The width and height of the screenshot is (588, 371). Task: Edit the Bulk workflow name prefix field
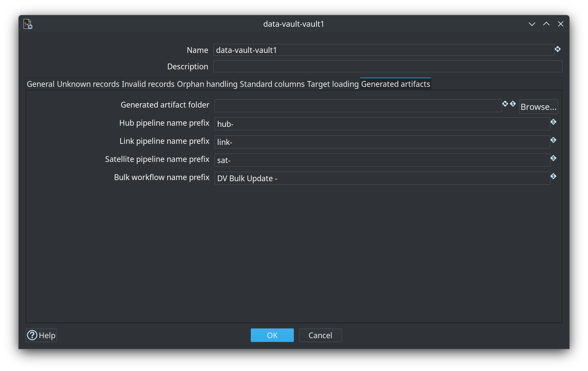pos(382,178)
